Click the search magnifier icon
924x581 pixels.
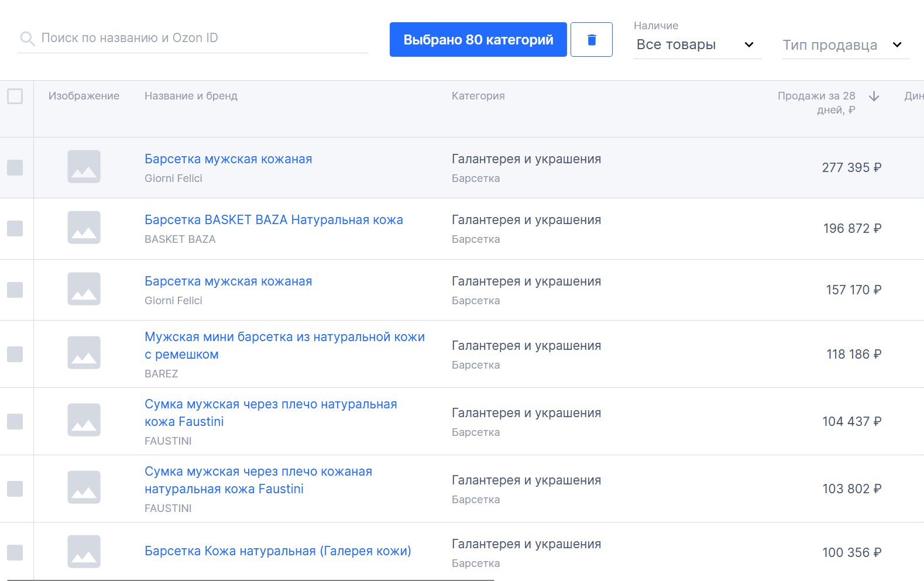click(27, 39)
